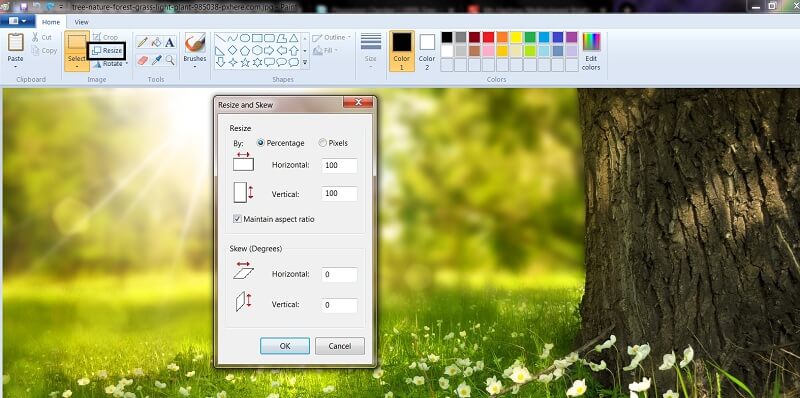
Task: Click the Brushes tool icon
Action: coord(195,43)
